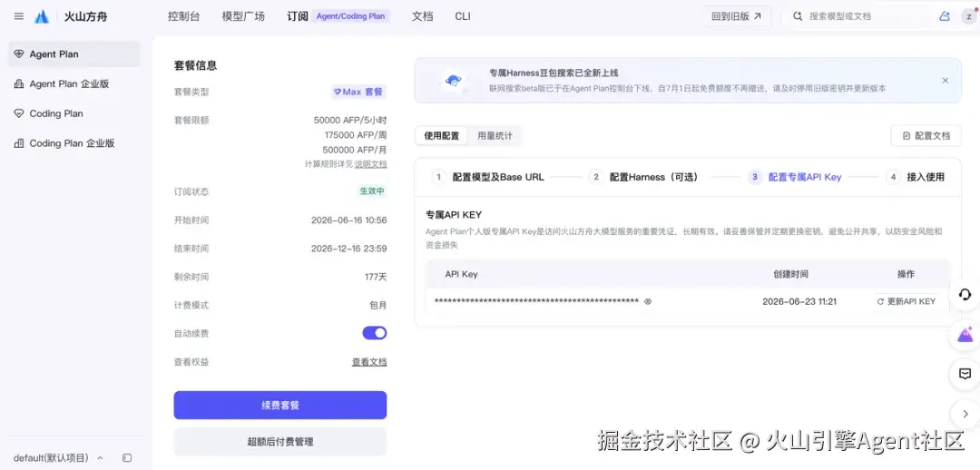Open CLI in top navigation

pyautogui.click(x=463, y=16)
